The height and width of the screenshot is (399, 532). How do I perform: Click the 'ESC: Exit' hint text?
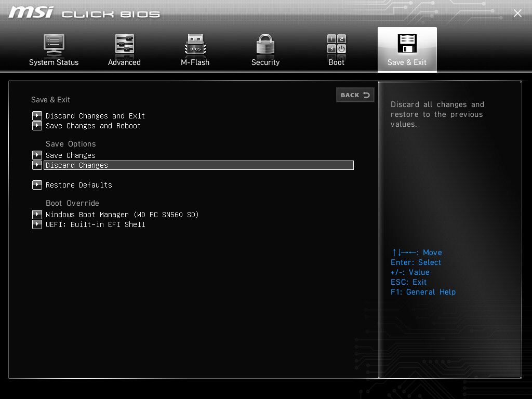pos(408,282)
